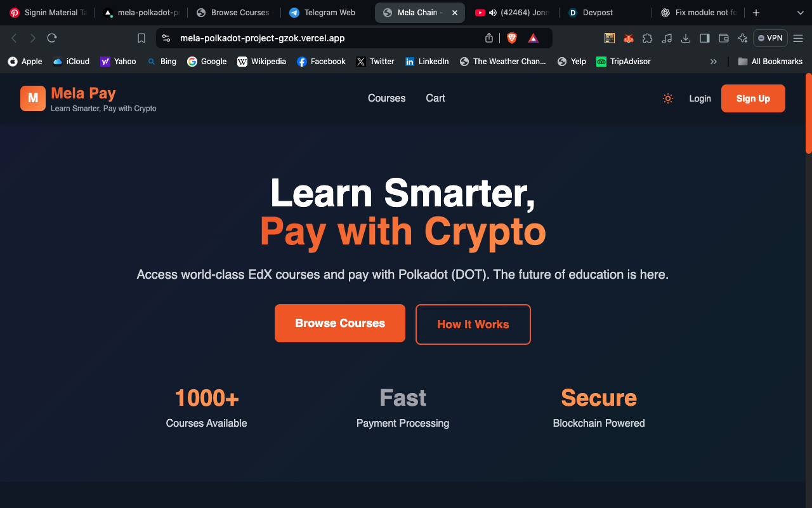
Task: Open the browser downloads icon
Action: click(686, 38)
